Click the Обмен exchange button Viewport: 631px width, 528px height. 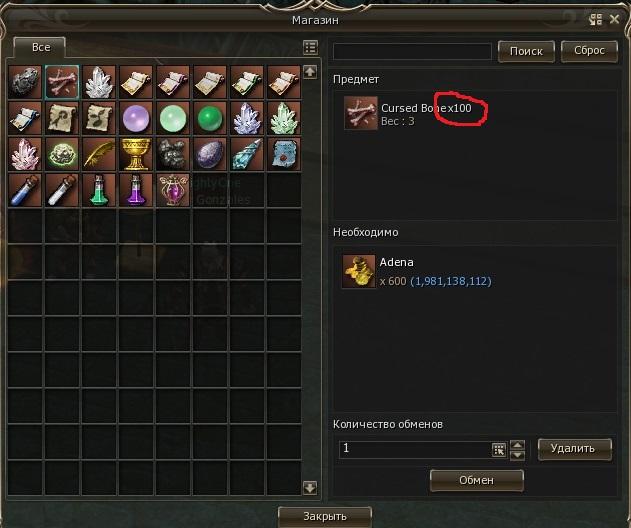coord(476,480)
